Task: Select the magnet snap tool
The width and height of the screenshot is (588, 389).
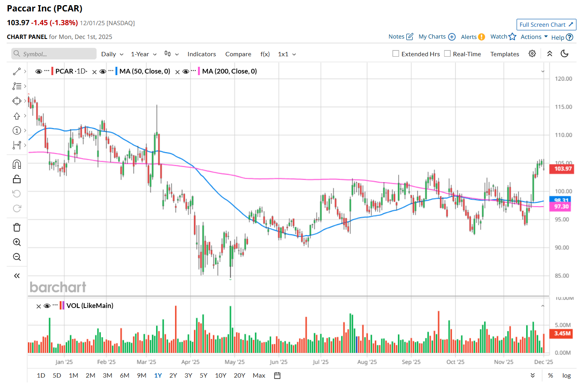Action: 17,164
